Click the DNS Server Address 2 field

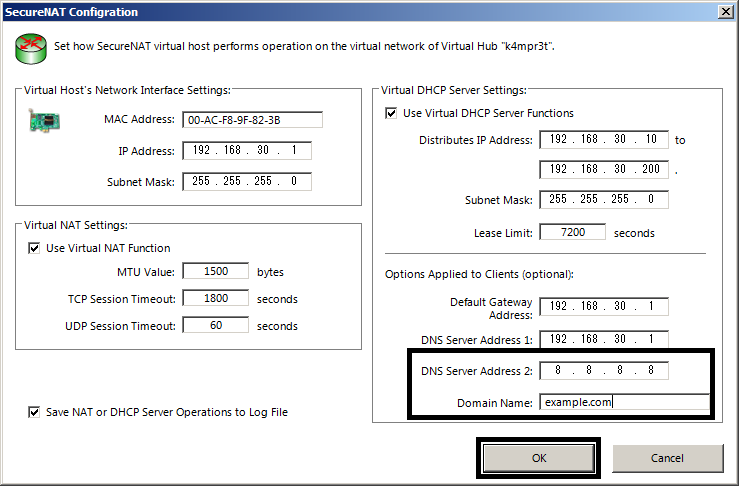(x=604, y=371)
